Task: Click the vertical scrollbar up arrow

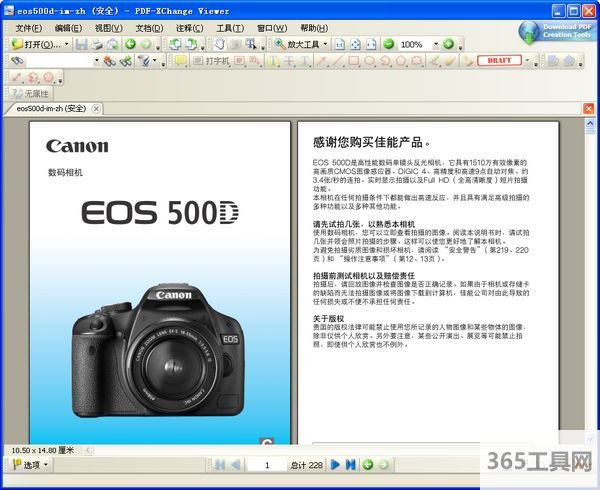Action: (590, 123)
